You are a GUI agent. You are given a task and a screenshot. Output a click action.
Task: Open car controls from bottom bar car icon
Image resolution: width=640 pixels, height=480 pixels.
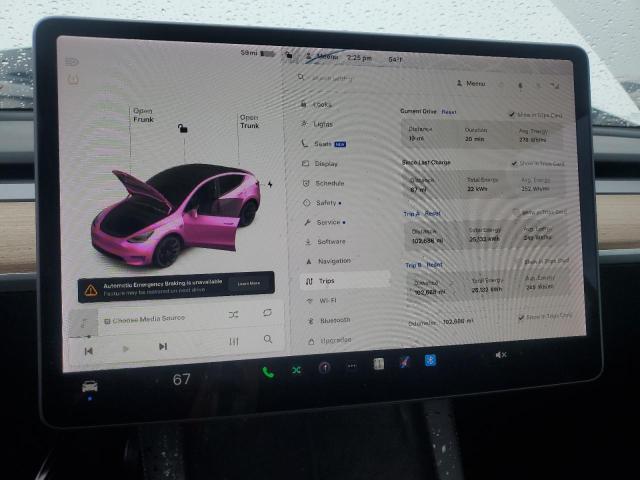click(x=90, y=386)
